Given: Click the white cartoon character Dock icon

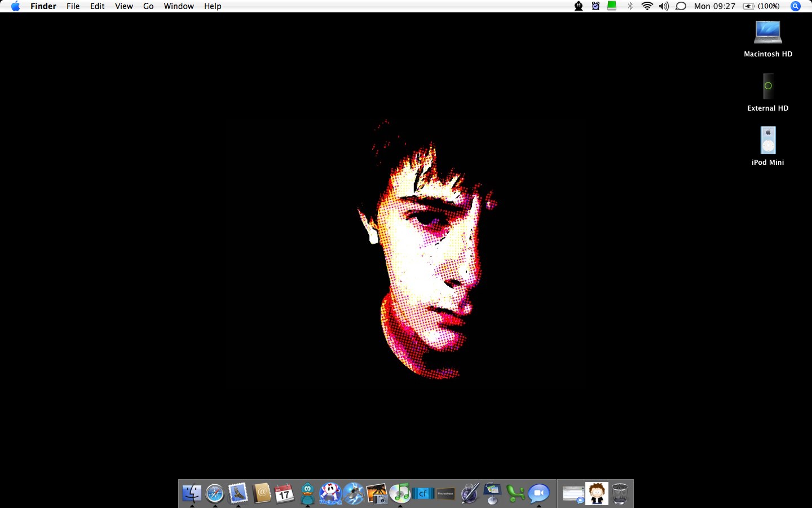Looking at the screenshot, I should pyautogui.click(x=330, y=493).
